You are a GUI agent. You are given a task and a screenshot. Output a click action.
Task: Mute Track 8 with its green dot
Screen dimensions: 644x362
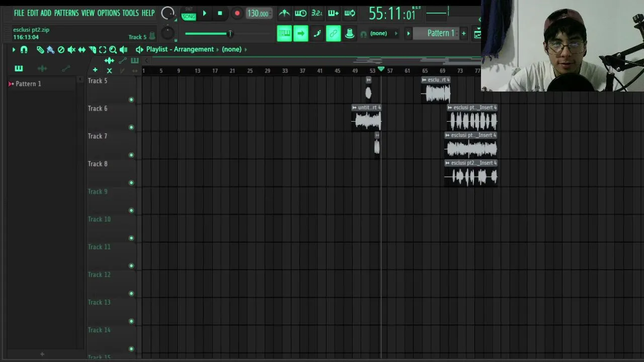pos(131,183)
